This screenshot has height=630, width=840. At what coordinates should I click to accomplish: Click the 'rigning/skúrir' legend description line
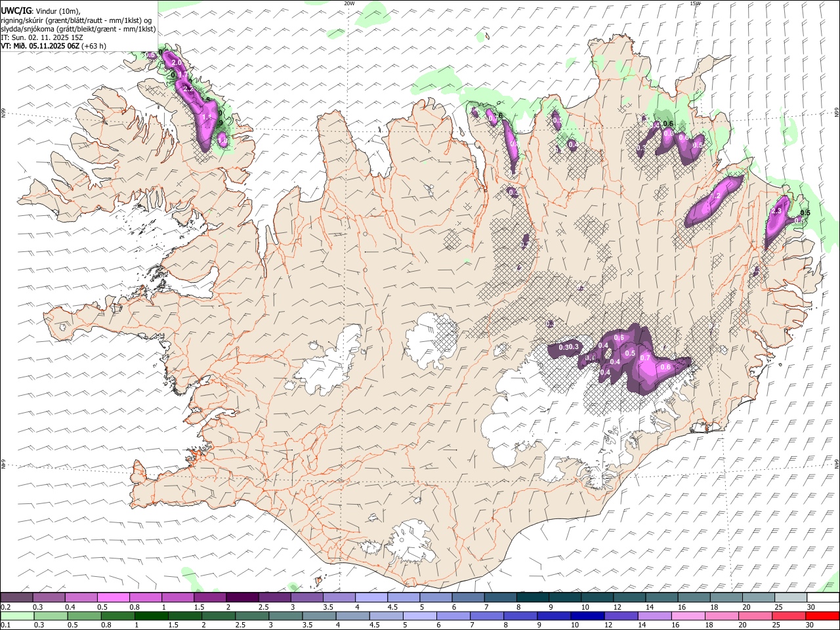pos(77,20)
